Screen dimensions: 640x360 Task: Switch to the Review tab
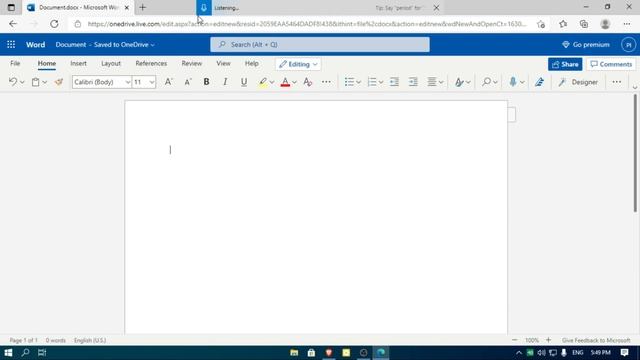[191, 64]
